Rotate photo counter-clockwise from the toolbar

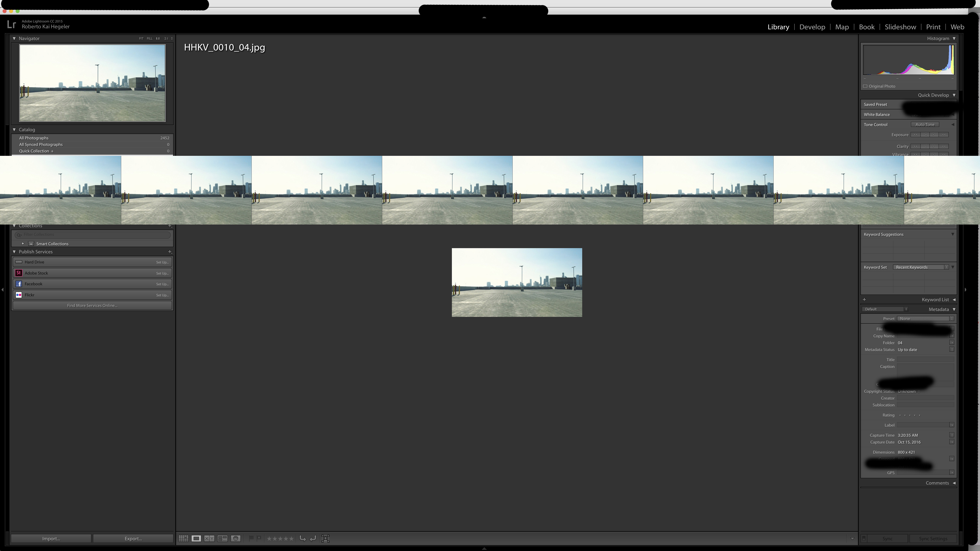click(x=303, y=538)
